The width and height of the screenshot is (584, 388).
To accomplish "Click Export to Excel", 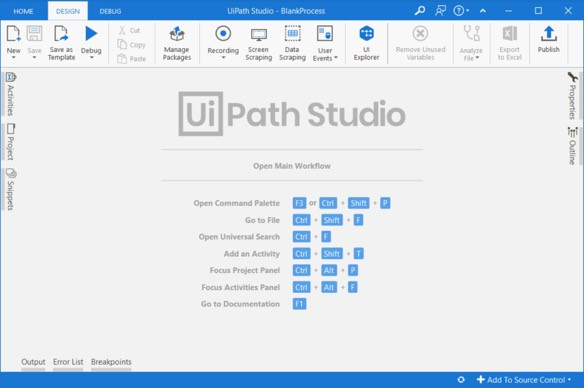I will (510, 43).
